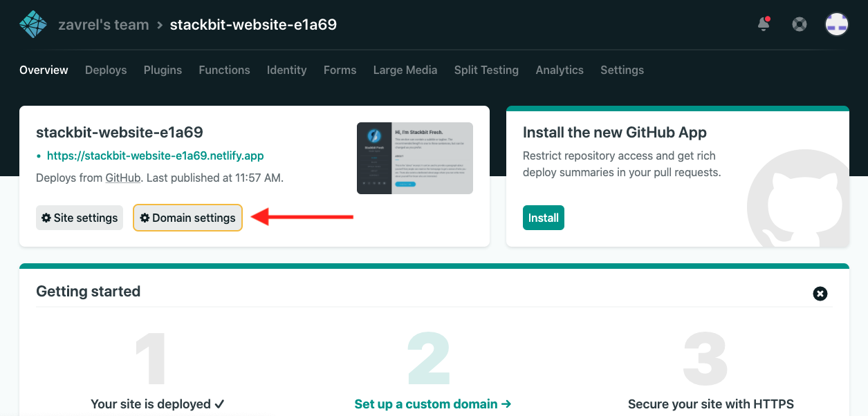Open the Functions tab
The width and height of the screenshot is (868, 416).
point(224,70)
